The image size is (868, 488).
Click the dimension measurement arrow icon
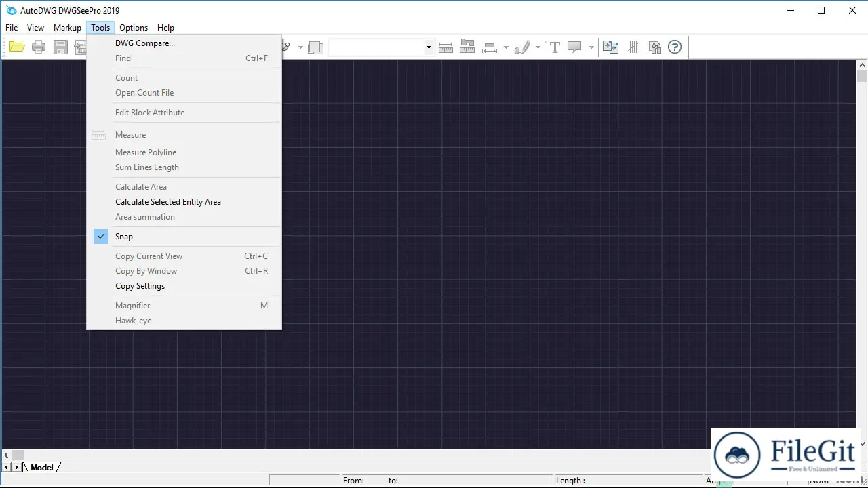(490, 47)
